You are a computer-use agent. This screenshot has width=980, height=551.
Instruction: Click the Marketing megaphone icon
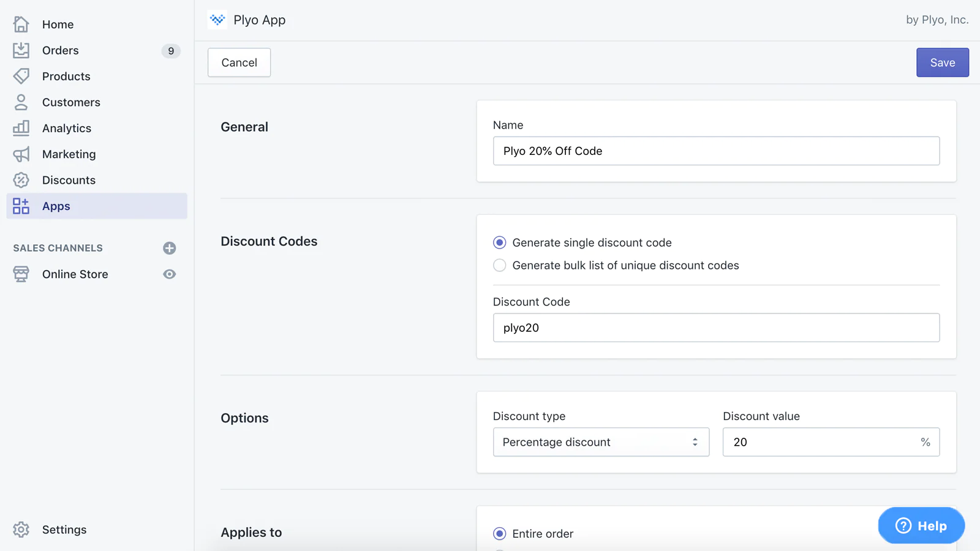click(x=21, y=154)
